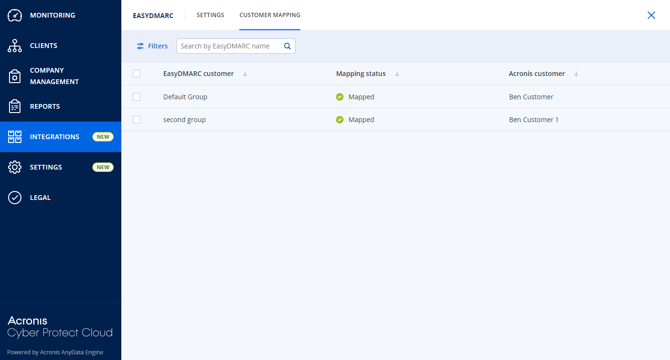
Task: Open Legal in the sidebar
Action: pos(61,197)
